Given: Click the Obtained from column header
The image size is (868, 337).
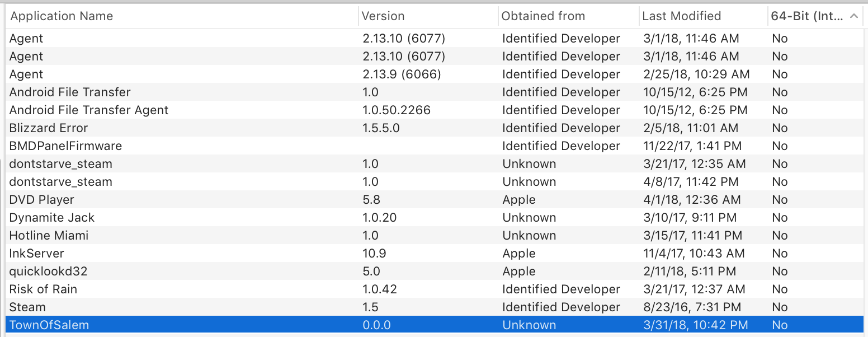Looking at the screenshot, I should click(x=543, y=16).
